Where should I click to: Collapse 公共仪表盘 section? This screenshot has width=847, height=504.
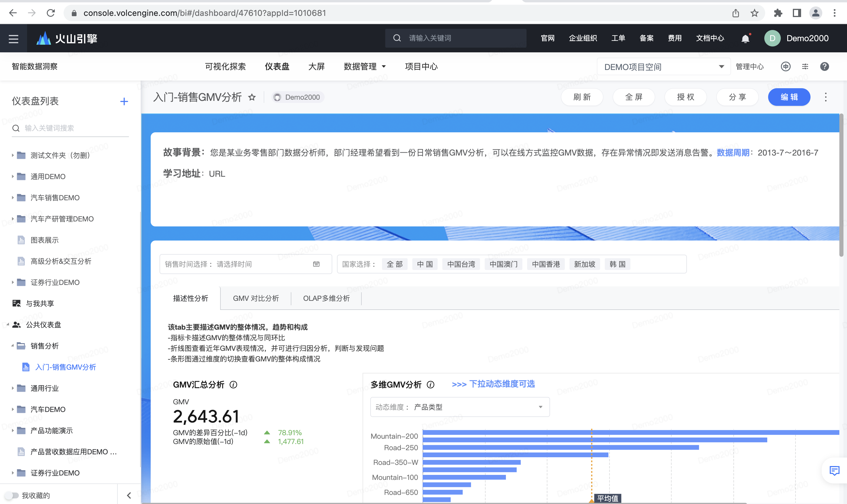(x=8, y=325)
